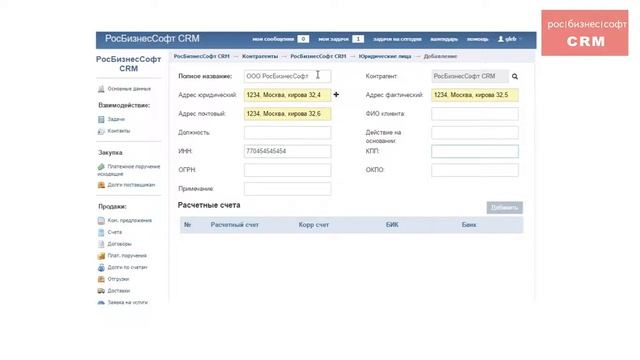640x360 pixels.
Task: Click the Взаимодействие section label
Action: click(x=124, y=105)
